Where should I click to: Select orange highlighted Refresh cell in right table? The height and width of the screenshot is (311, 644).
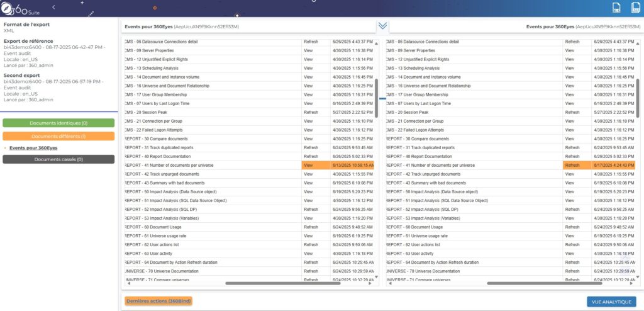(x=577, y=165)
